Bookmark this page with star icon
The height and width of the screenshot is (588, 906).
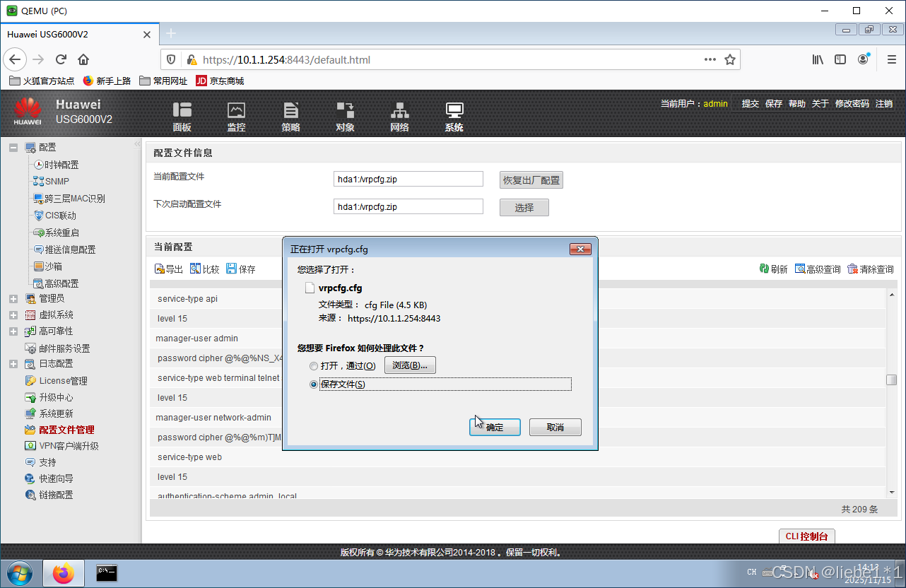coord(730,59)
